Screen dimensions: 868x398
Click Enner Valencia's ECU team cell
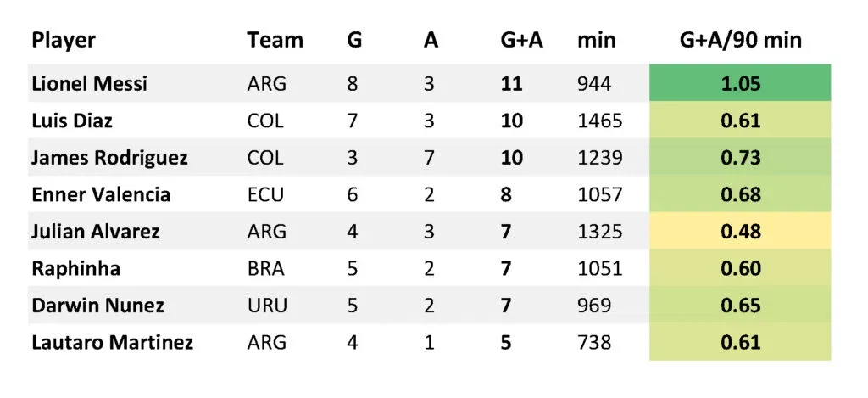265,194
